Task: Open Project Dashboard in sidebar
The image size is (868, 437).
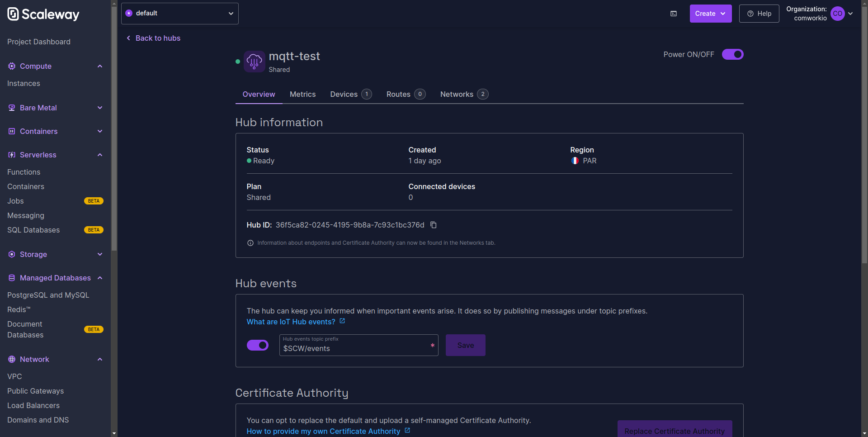Action: pyautogui.click(x=39, y=42)
